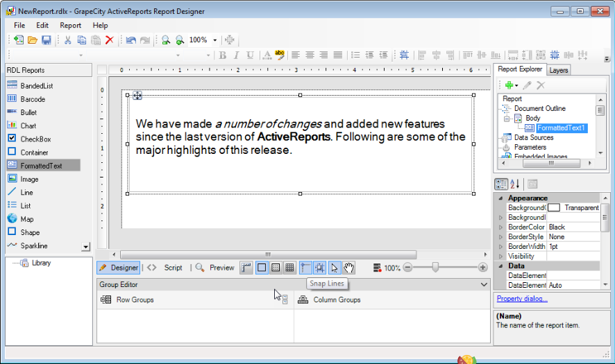This screenshot has width=615, height=364.
Task: Expand the BorderStyle property
Action: (x=500, y=237)
